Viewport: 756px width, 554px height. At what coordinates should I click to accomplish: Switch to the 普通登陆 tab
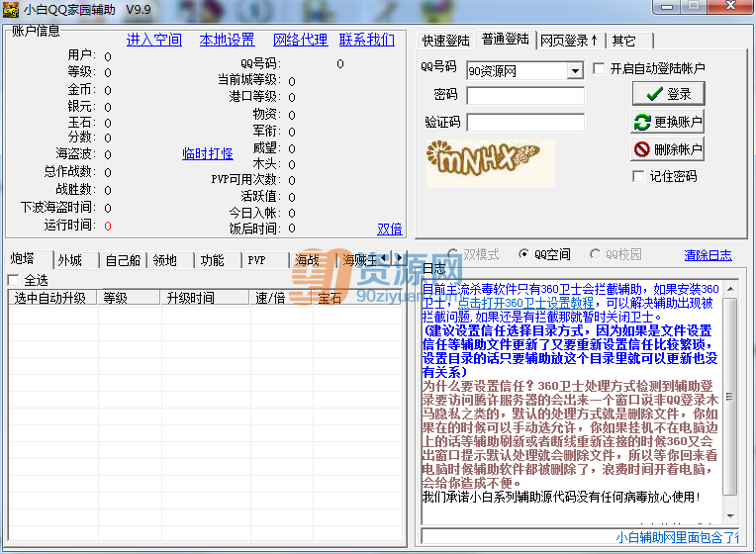coord(506,39)
